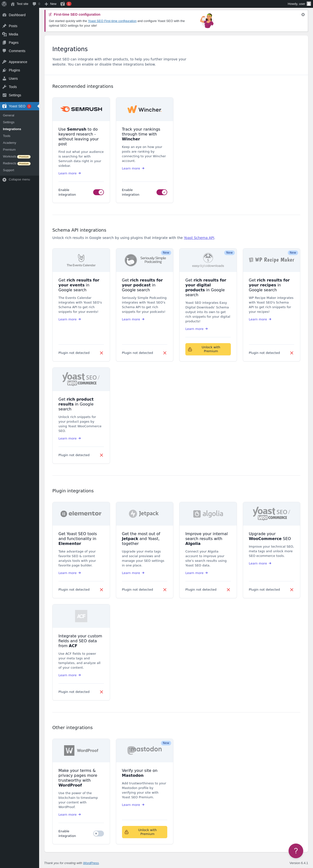Open Media in the sidebar
The width and height of the screenshot is (313, 868).
tap(20, 34)
